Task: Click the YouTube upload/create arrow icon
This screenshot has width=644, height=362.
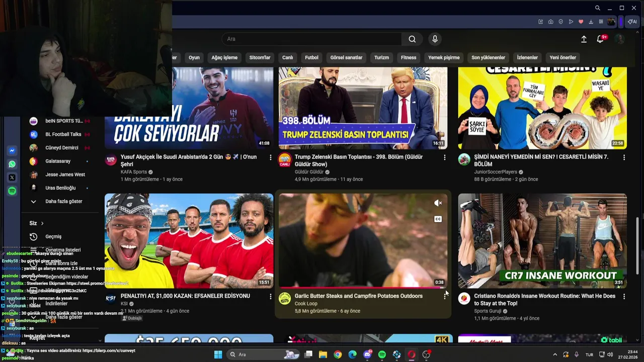Action: [x=584, y=39]
